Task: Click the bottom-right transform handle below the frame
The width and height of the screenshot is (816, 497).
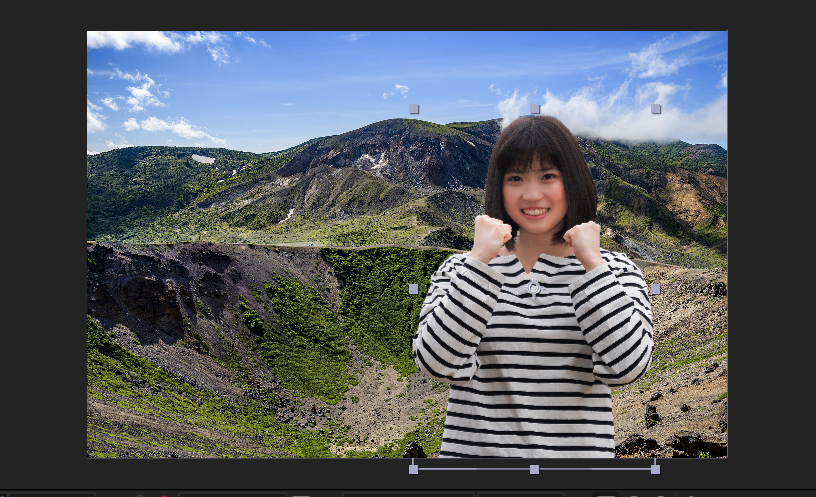Action: click(656, 469)
